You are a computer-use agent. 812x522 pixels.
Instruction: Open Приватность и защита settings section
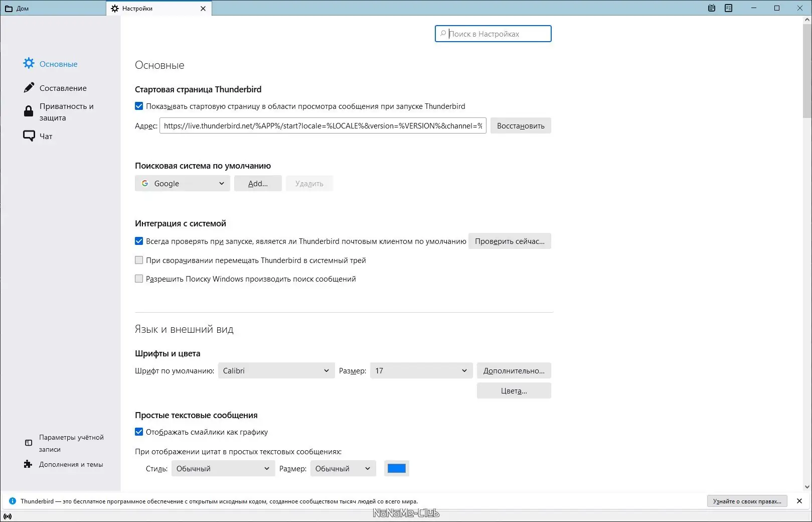[x=66, y=112]
